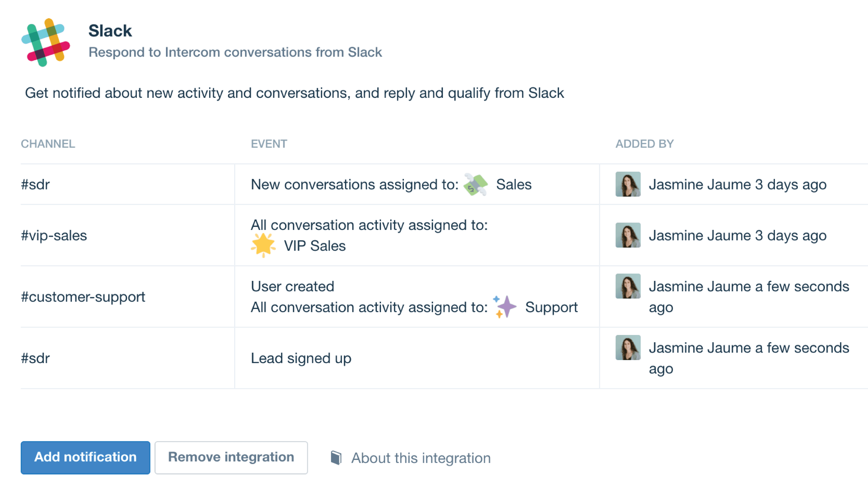Viewport: 868px width, 488px height.
Task: Click the 'Sales' team name
Action: 514,185
